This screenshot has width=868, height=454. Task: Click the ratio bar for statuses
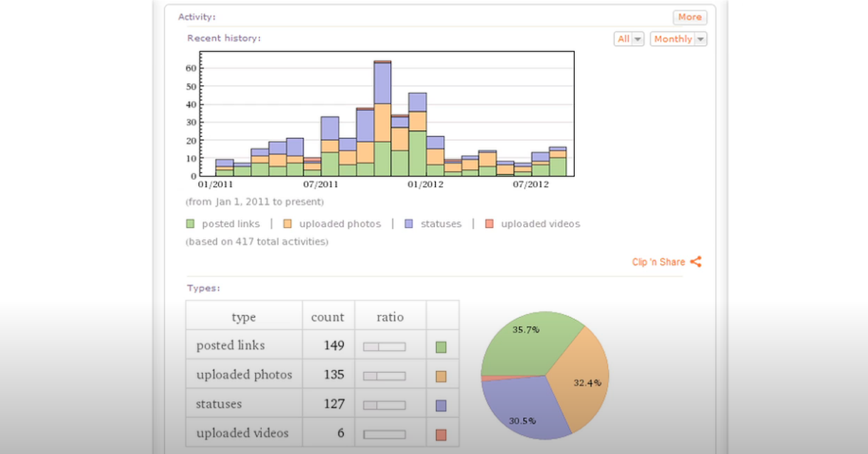pyautogui.click(x=384, y=405)
